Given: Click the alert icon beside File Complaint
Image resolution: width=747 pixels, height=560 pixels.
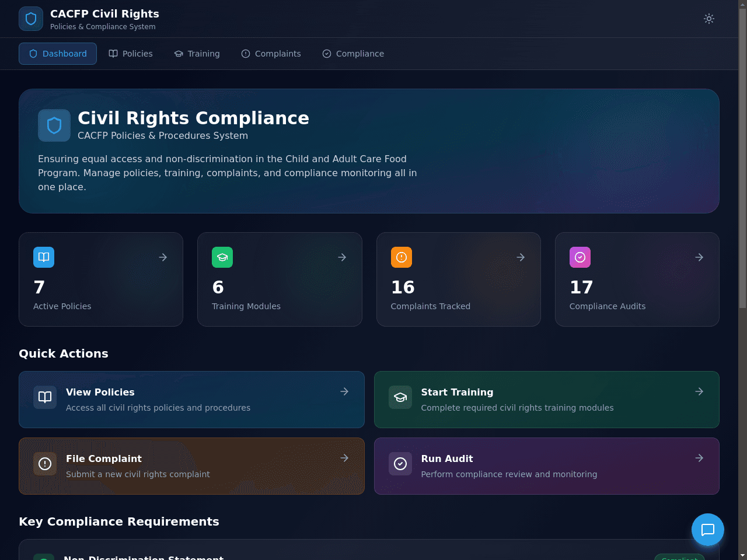Looking at the screenshot, I should coord(45,464).
